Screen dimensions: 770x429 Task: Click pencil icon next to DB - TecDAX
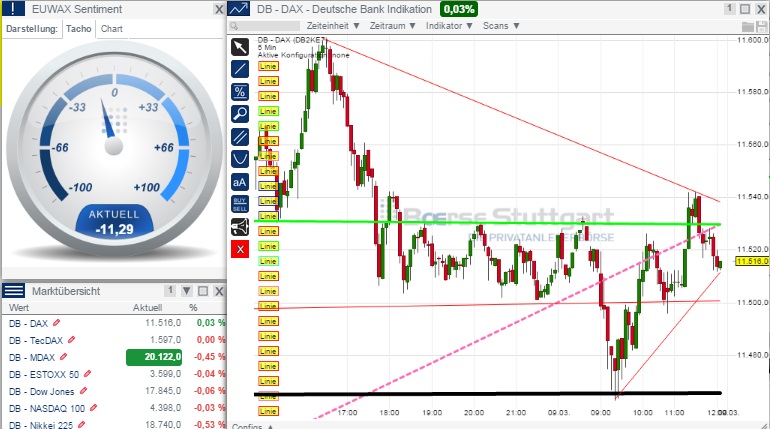(72, 340)
